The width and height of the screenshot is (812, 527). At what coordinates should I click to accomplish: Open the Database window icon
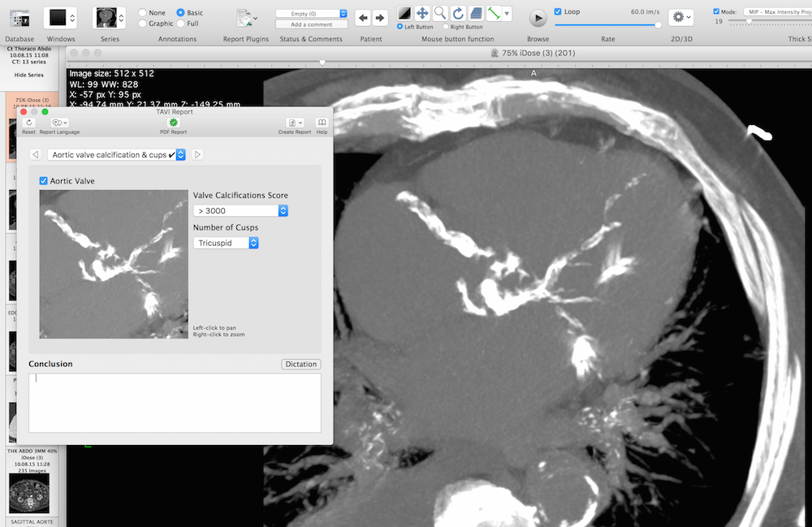[19, 18]
